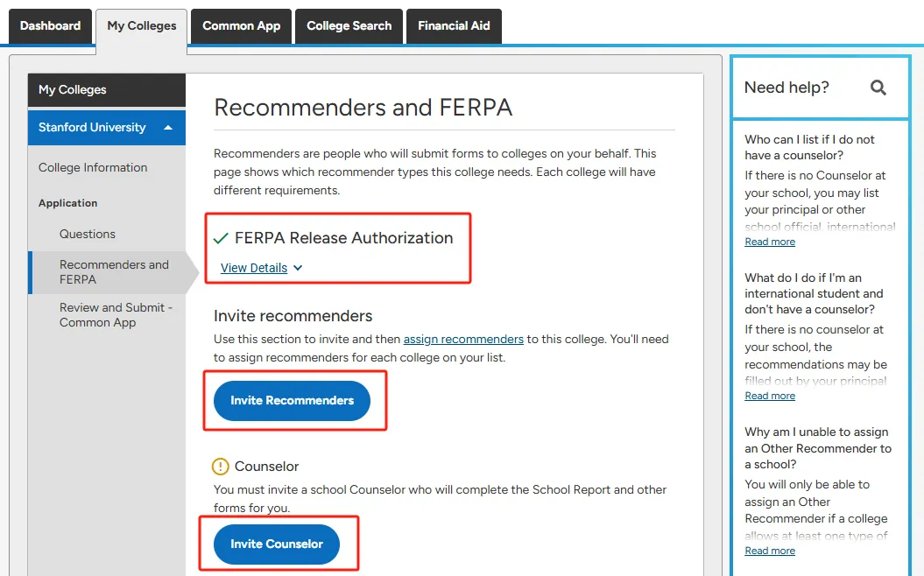Read more about assigning an Other Recommender
This screenshot has width=924, height=576.
(x=770, y=551)
